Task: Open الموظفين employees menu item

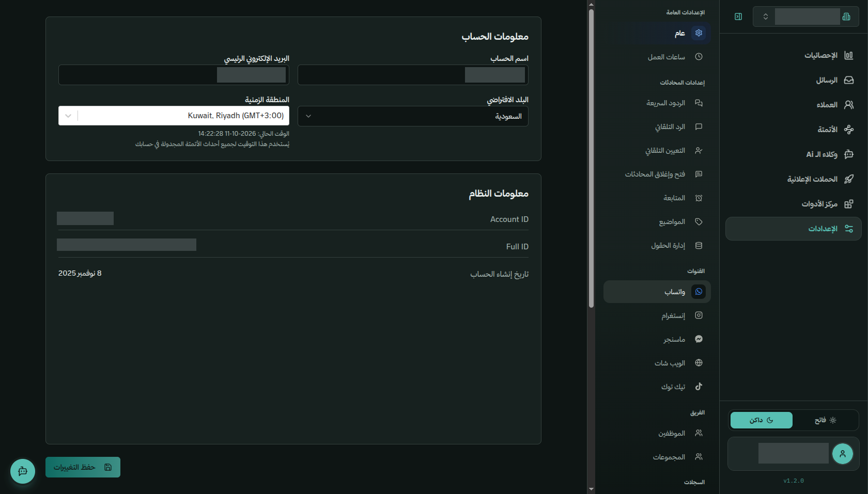Action: click(657, 434)
